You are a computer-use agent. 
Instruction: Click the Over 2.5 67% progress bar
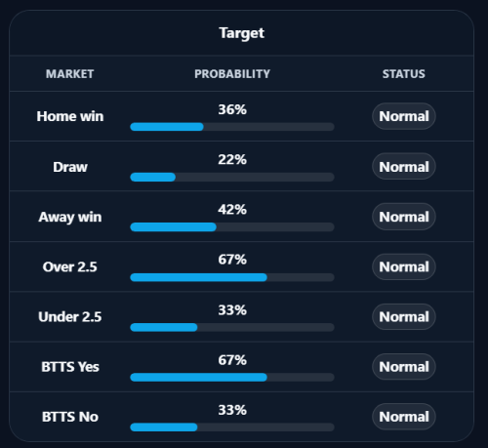click(x=232, y=277)
